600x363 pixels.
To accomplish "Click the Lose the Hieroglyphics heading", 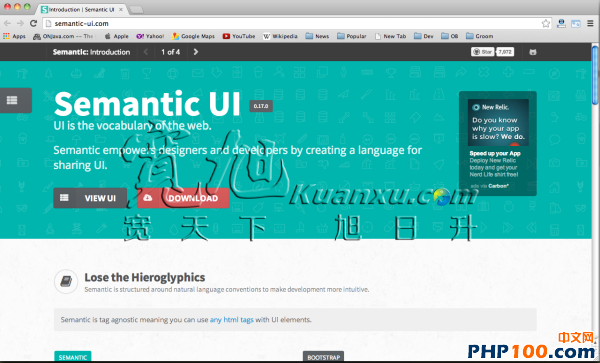I will pyautogui.click(x=145, y=277).
